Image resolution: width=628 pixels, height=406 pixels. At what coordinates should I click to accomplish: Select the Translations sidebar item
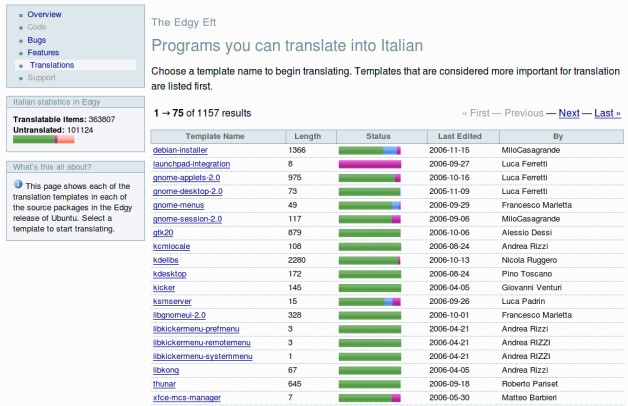pyautogui.click(x=52, y=65)
